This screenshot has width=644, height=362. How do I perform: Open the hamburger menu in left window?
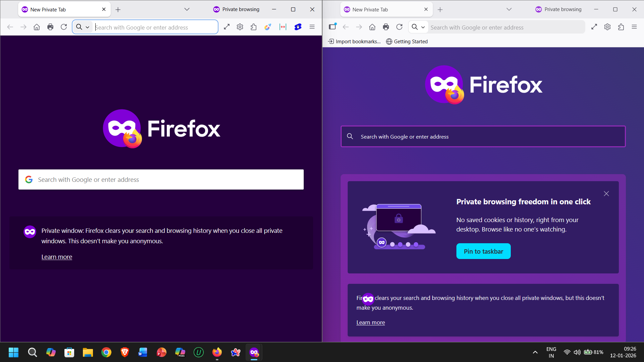312,27
